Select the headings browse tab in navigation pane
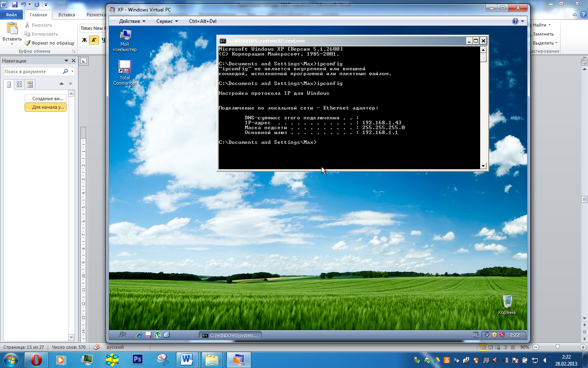This screenshot has width=588, height=368. click(x=9, y=84)
